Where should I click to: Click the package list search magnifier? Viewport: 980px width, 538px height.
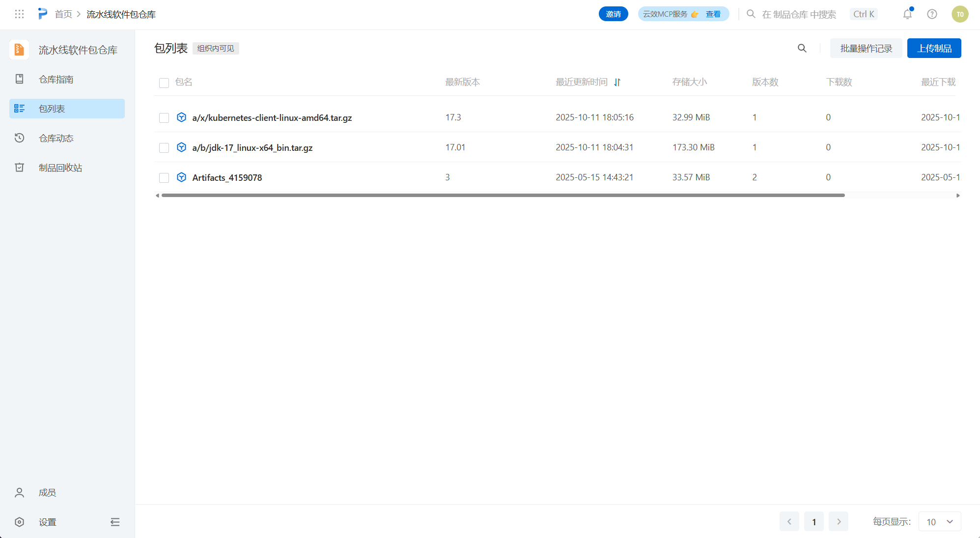click(802, 48)
